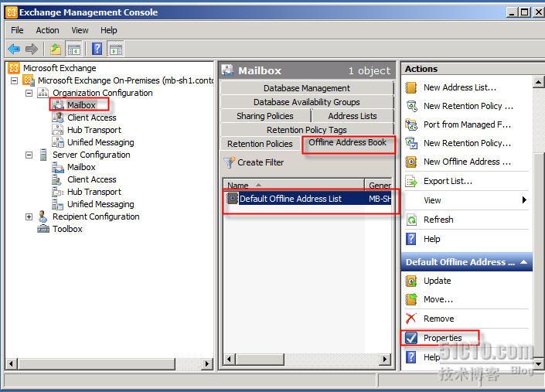This screenshot has width=545, height=392.
Task: Click the results pane scrollbar left arrow
Action: point(229,359)
